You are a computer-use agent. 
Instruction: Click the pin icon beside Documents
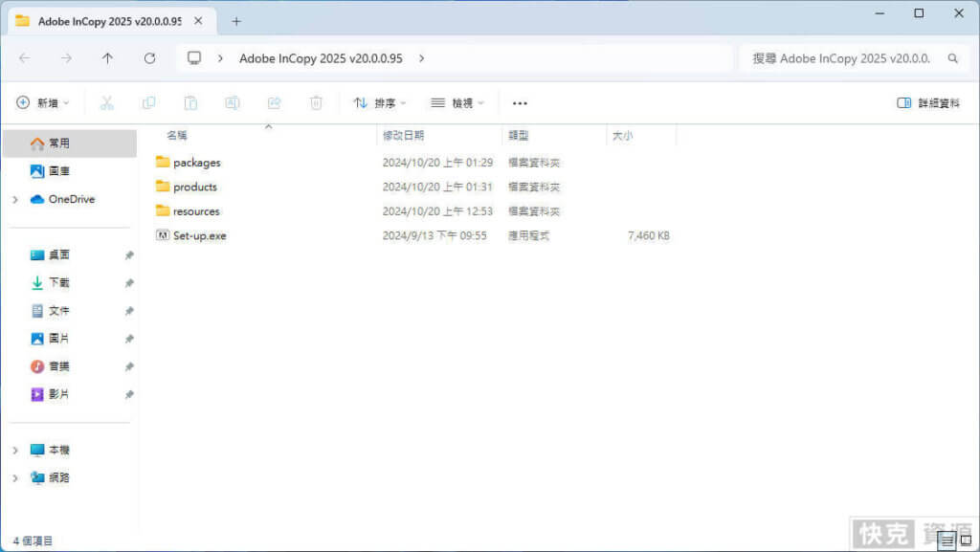(129, 311)
